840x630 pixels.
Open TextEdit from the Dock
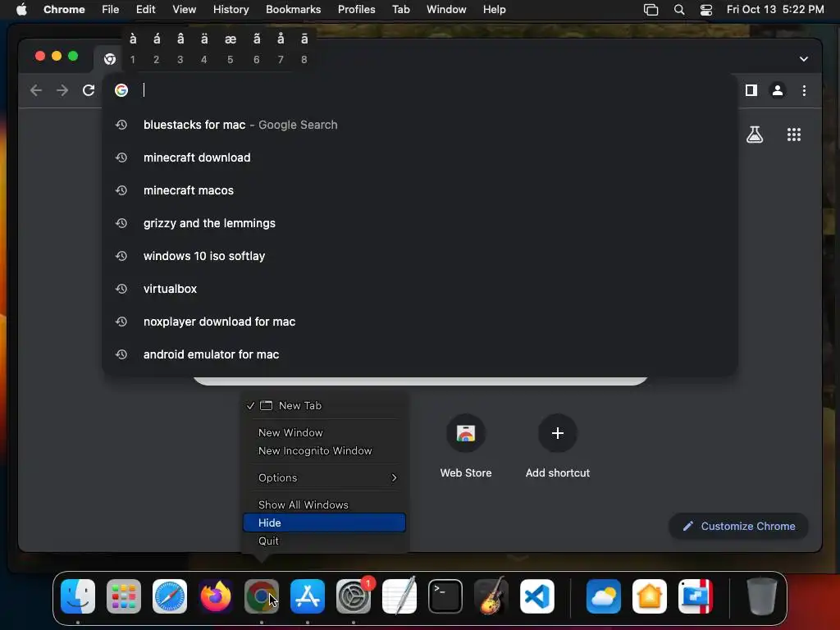[399, 596]
